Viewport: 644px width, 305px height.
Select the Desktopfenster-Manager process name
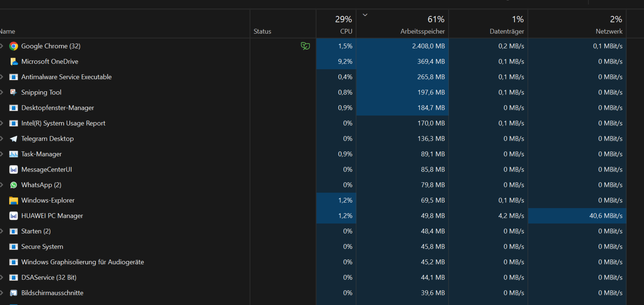[x=58, y=108]
